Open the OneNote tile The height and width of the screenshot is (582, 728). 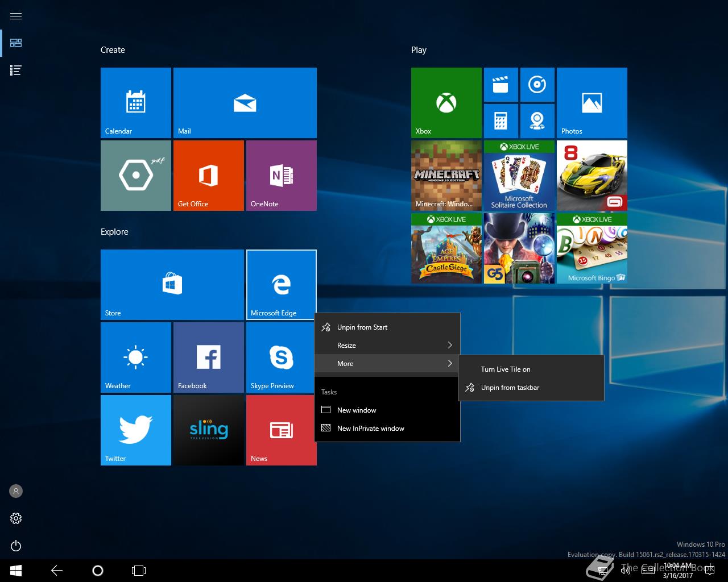pos(282,176)
